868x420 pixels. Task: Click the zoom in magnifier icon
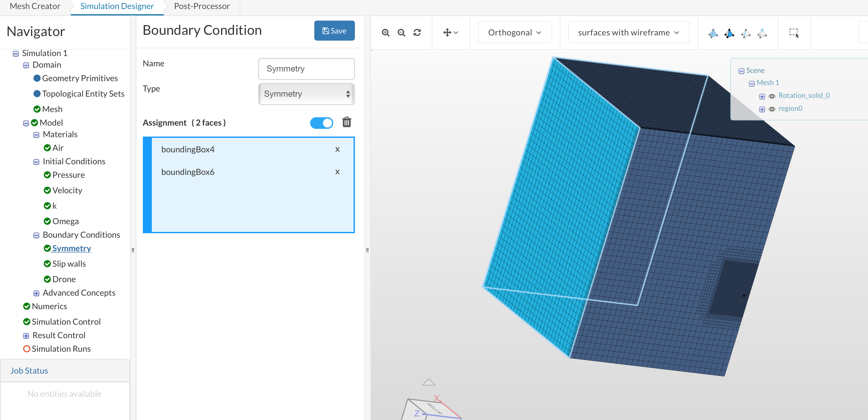click(385, 33)
